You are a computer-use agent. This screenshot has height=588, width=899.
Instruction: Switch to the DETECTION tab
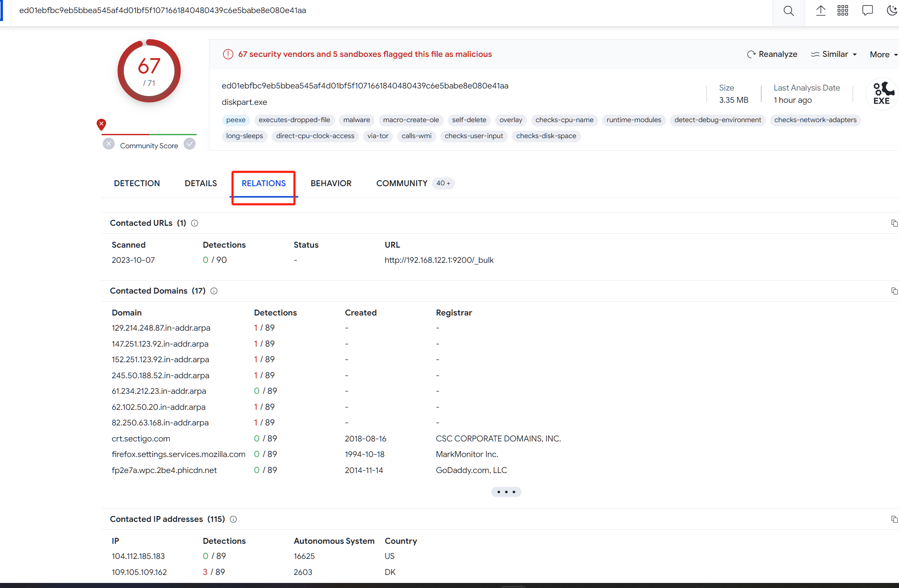click(137, 183)
